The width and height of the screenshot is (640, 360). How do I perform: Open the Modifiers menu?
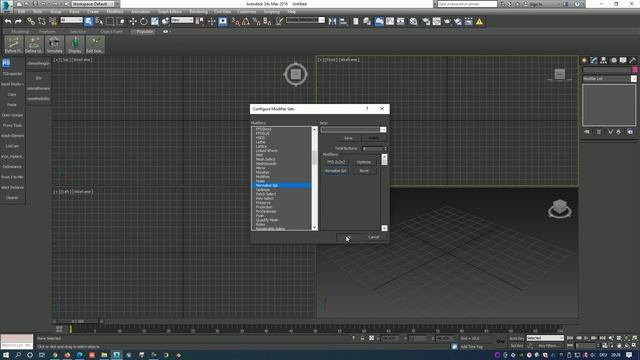[115, 12]
